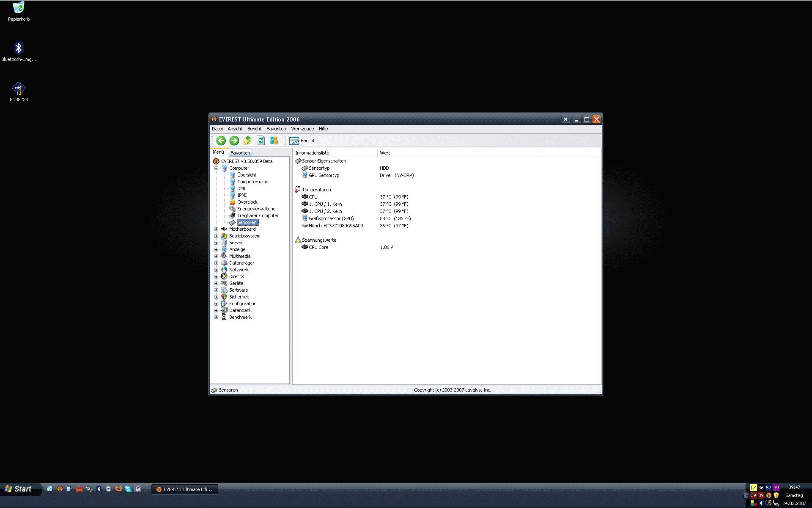The image size is (812, 508).
Task: Click the Wert column header
Action: tap(460, 153)
